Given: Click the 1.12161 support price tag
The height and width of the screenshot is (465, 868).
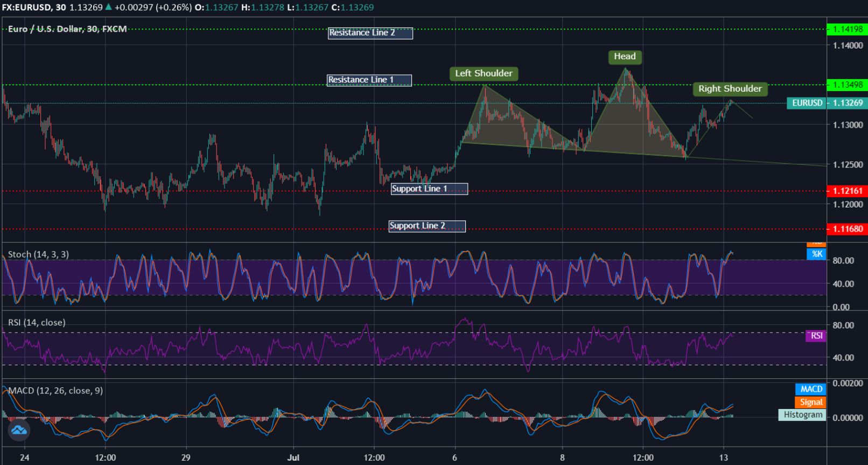Looking at the screenshot, I should (x=847, y=191).
